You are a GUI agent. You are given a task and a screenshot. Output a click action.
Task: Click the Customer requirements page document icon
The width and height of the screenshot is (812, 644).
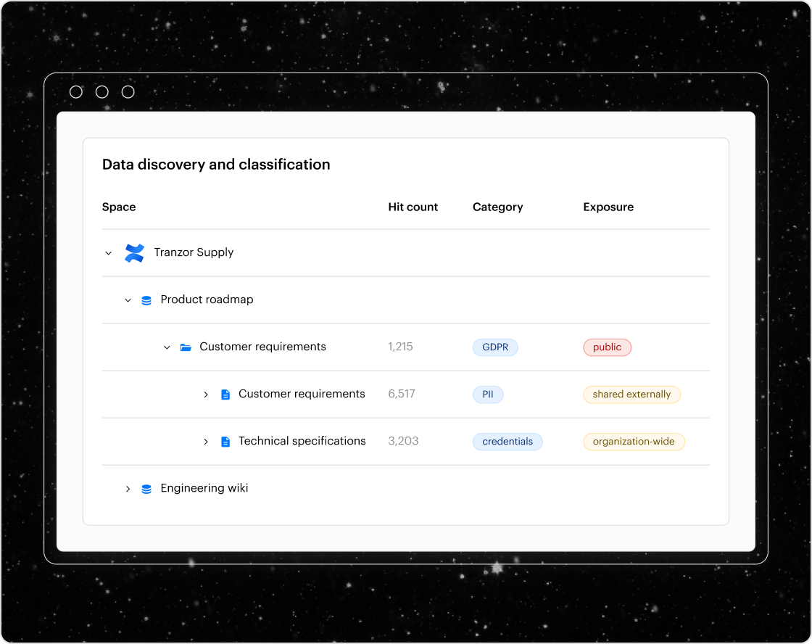pyautogui.click(x=225, y=394)
